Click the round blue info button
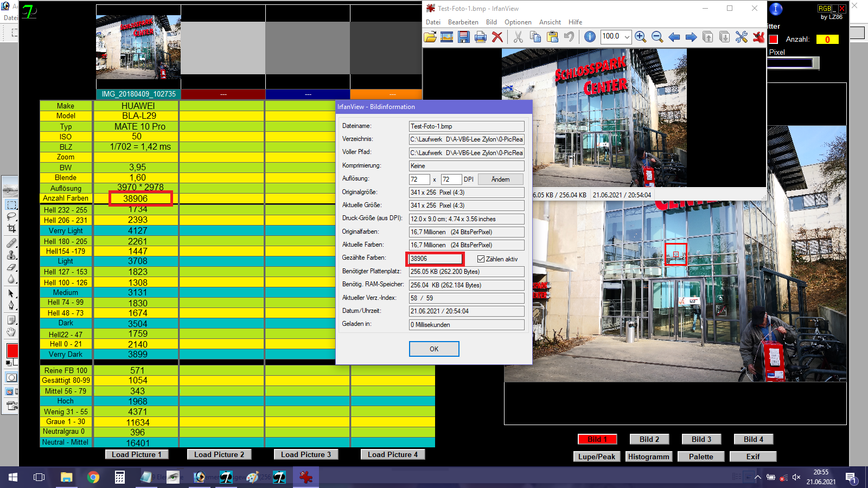This screenshot has height=488, width=868. 776,9
